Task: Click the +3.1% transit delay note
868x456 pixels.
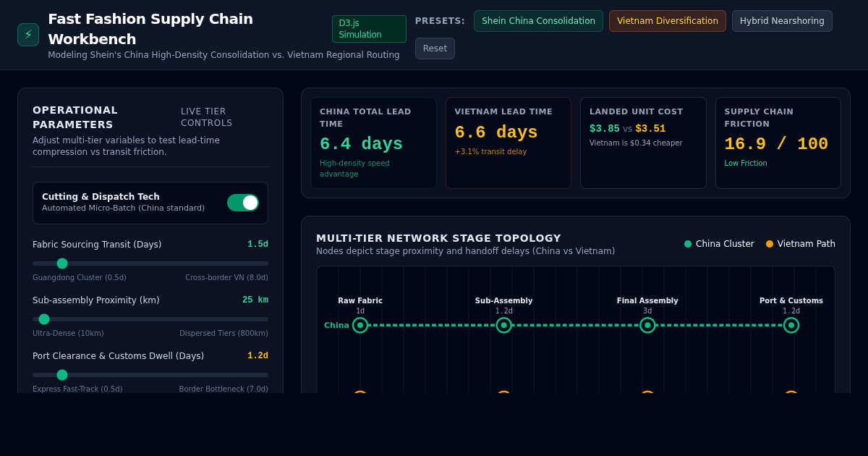Action: point(490,152)
